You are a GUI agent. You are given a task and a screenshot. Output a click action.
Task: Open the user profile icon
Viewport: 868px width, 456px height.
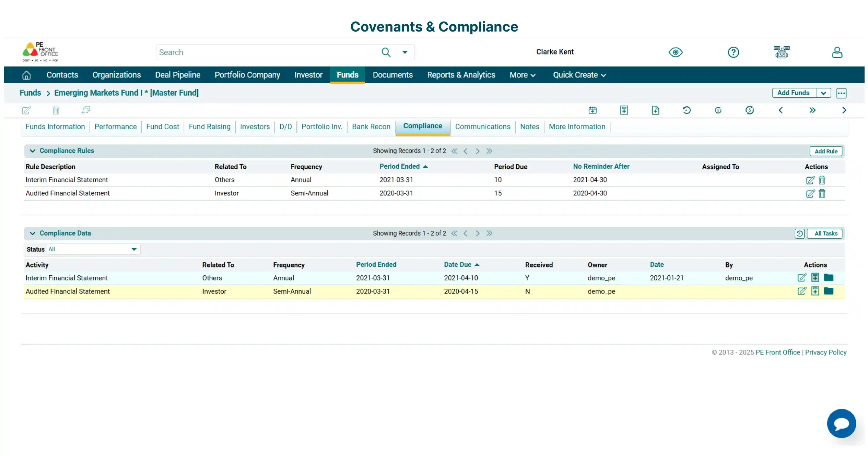click(x=837, y=52)
